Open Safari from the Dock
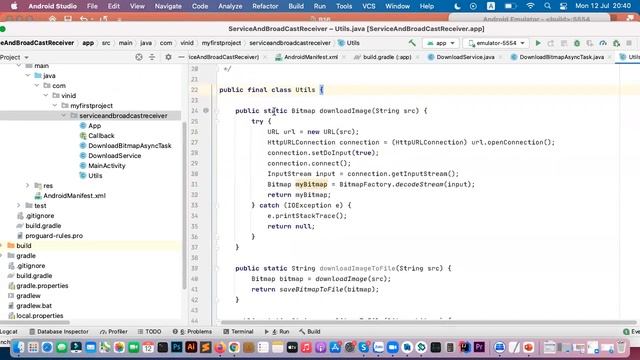The image size is (640, 360). point(47,347)
